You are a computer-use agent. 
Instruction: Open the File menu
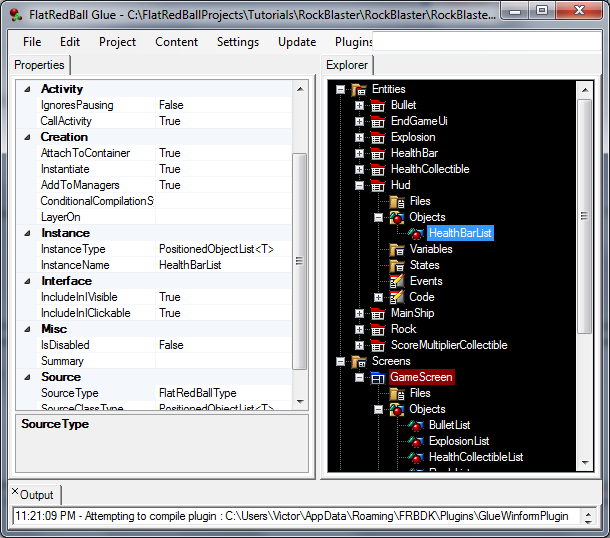pos(32,42)
